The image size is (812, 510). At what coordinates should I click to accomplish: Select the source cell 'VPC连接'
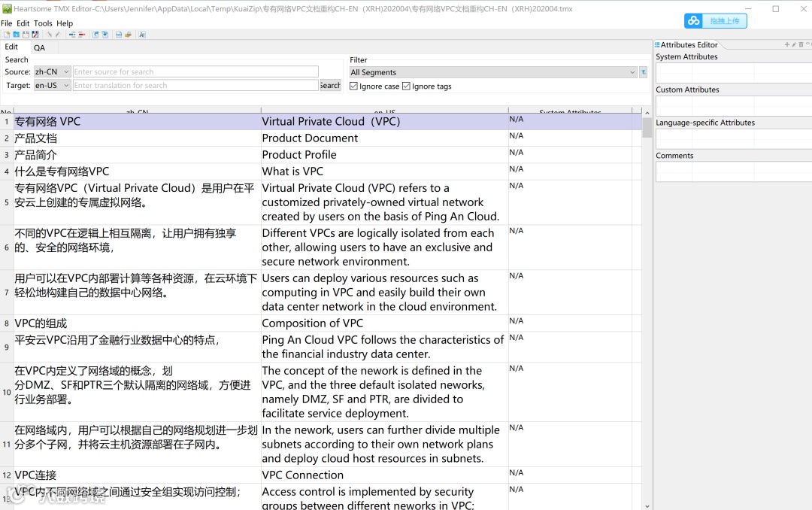tap(137, 475)
